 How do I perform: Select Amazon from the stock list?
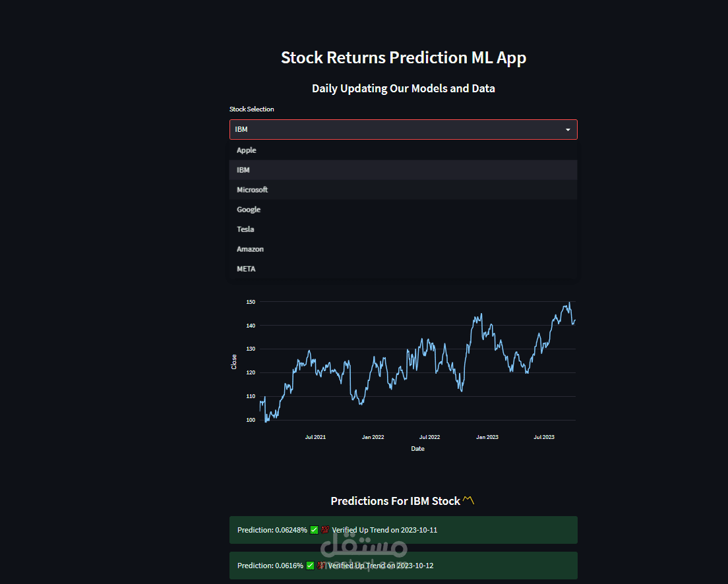[x=403, y=249]
